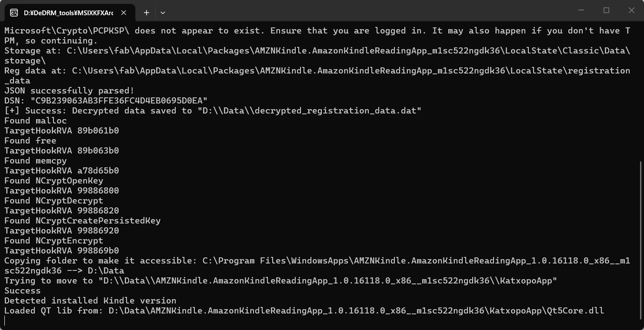644x330 pixels.
Task: Click the cursor on the last empty line
Action: [x=5, y=321]
